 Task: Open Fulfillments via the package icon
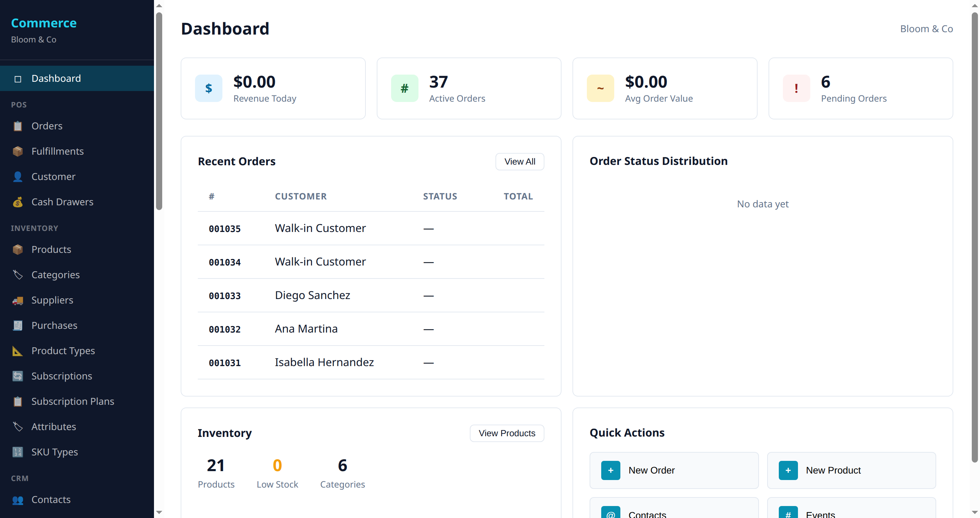point(17,151)
